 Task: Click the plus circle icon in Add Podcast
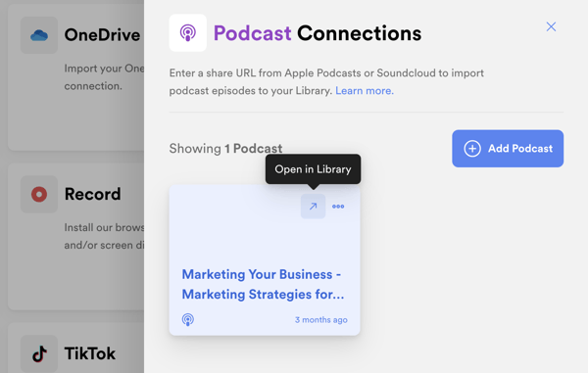[x=472, y=149]
